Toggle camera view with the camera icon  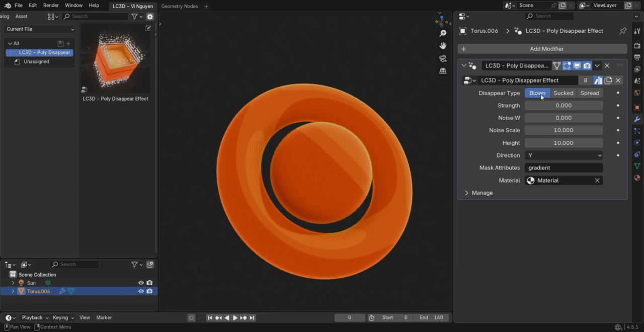[x=443, y=58]
